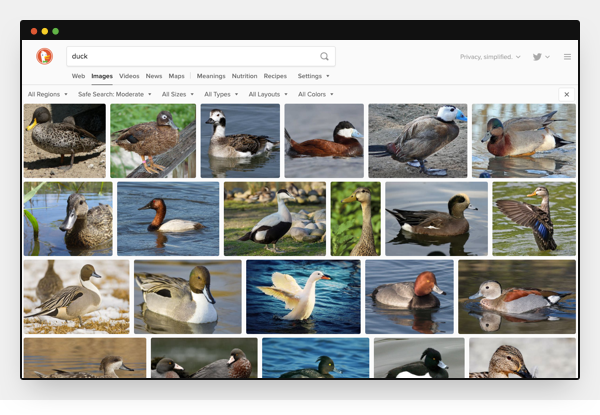Viewport: 600px width, 415px height.
Task: Open tufted black-and-white duck thumbnail
Action: 419,358
